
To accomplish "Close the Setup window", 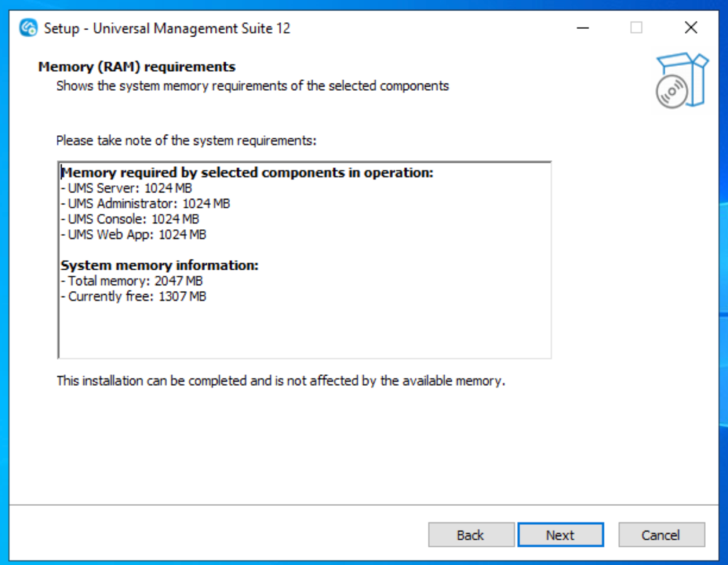I will [690, 28].
